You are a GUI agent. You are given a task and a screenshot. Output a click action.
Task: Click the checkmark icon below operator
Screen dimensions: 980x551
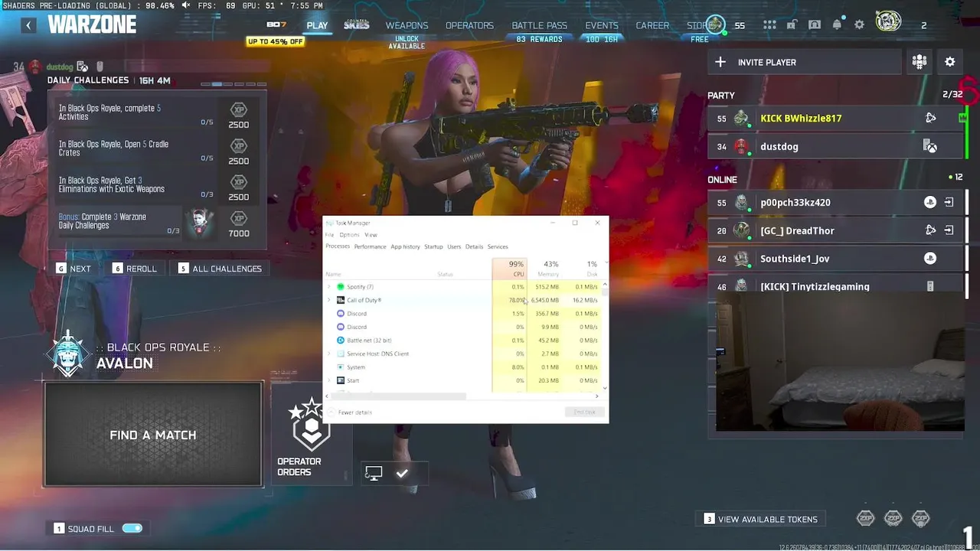click(402, 473)
